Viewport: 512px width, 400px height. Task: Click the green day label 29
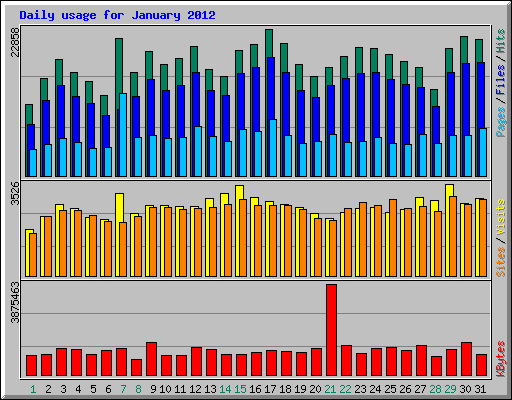click(x=450, y=389)
